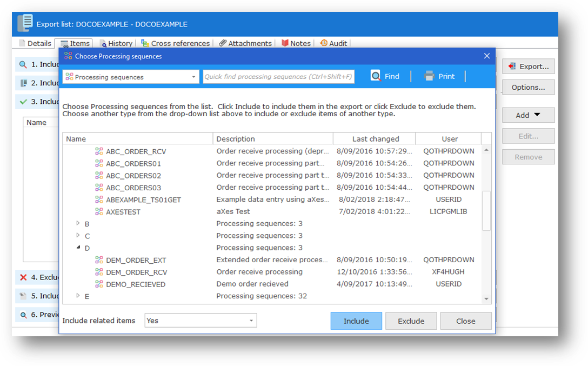Click the ABC_ORDER_RCV sequence icon
This screenshot has height=366, width=588.
99,151
